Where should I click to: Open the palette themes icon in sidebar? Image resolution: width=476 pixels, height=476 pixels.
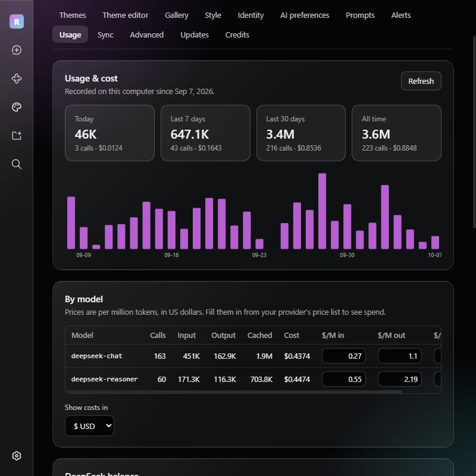click(17, 107)
